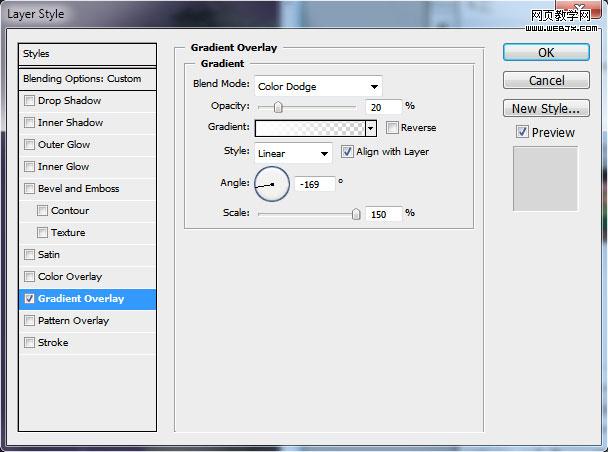This screenshot has width=608, height=452.
Task: Click the OK button
Action: [546, 52]
